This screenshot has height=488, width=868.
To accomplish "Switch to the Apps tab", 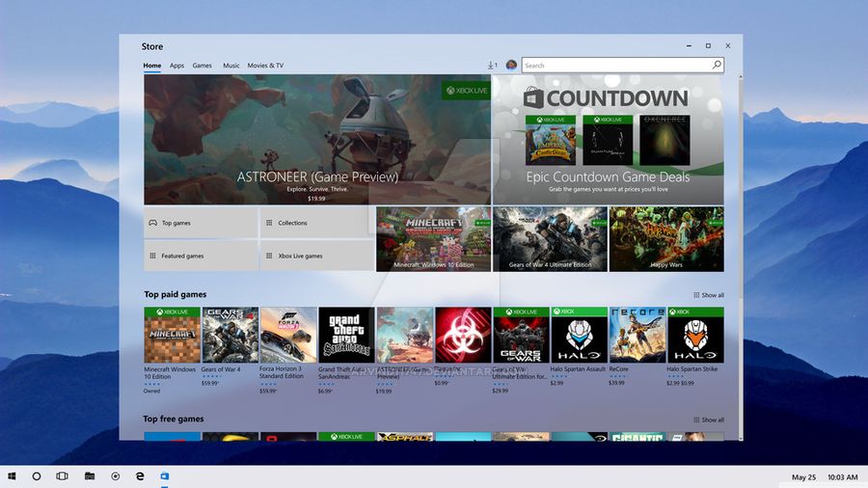I will (176, 66).
